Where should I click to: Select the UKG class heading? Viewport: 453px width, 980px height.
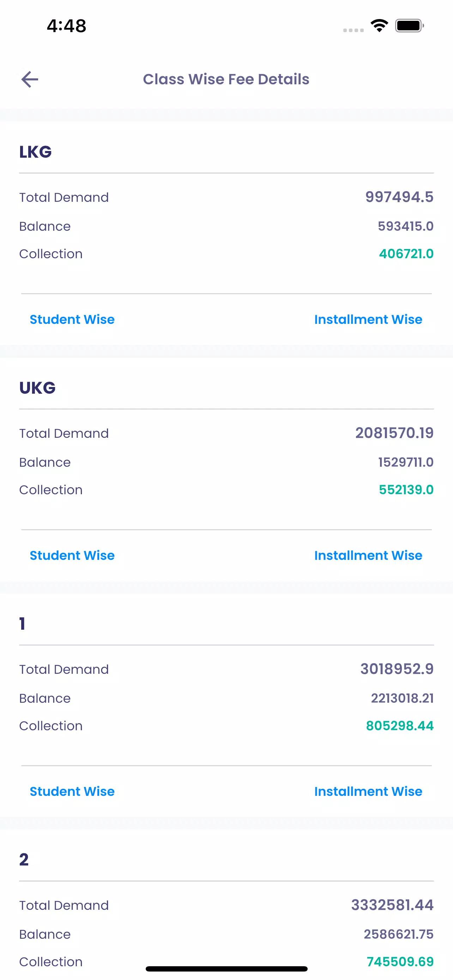point(37,388)
